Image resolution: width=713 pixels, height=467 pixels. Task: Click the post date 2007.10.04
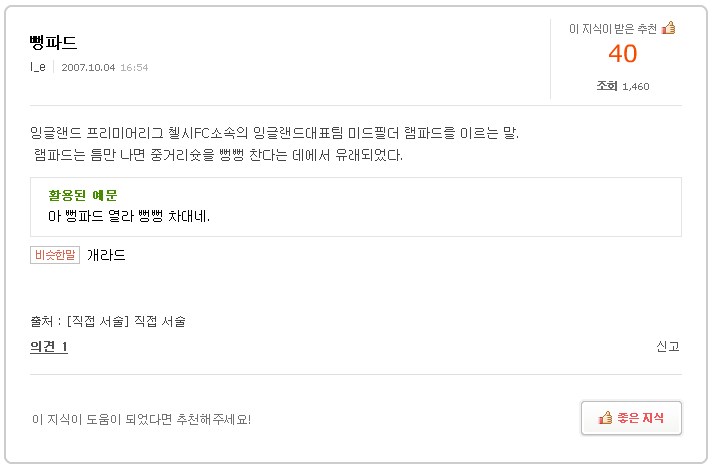pos(88,68)
